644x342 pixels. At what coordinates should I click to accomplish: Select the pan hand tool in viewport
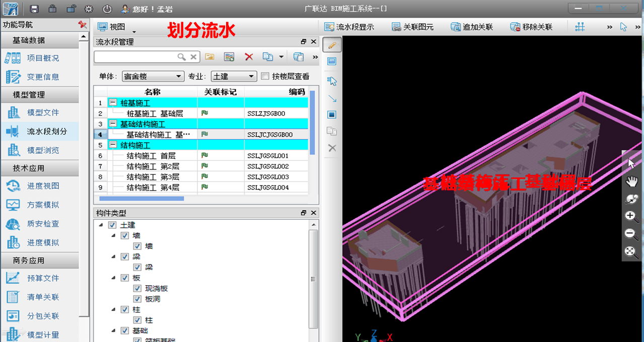click(x=631, y=182)
